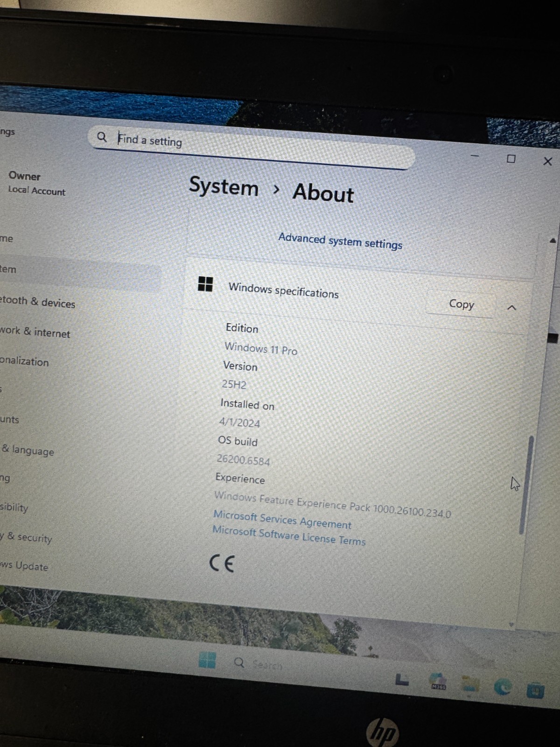Click the OS build number 26200.6584
Image resolution: width=560 pixels, height=747 pixels.
[x=243, y=460]
